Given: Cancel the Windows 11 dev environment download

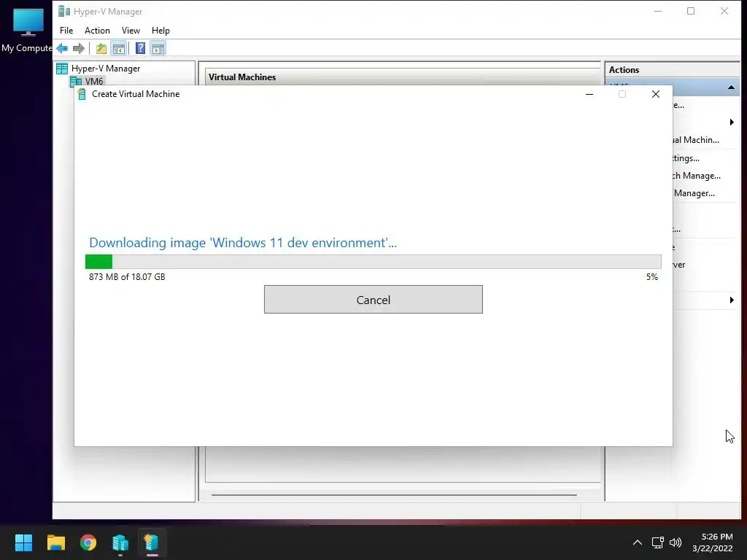Looking at the screenshot, I should pos(373,300).
